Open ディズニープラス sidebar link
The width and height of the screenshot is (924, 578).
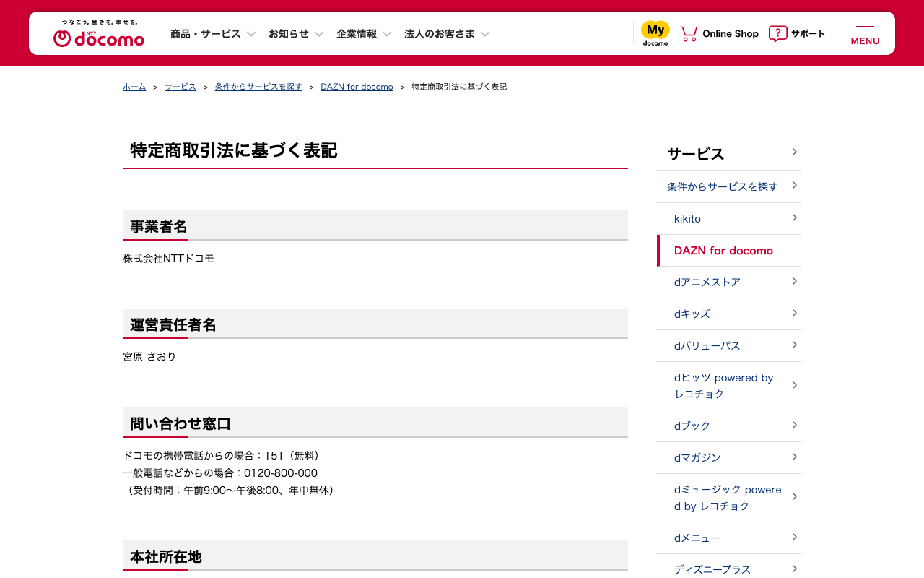tap(729, 568)
